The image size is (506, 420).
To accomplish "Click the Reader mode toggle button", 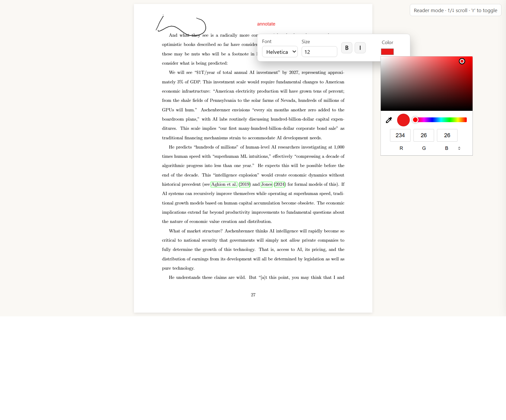I will [x=455, y=10].
